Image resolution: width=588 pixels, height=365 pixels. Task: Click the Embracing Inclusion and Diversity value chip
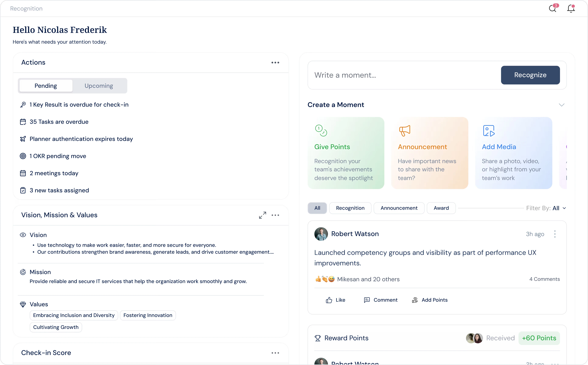[x=74, y=316]
